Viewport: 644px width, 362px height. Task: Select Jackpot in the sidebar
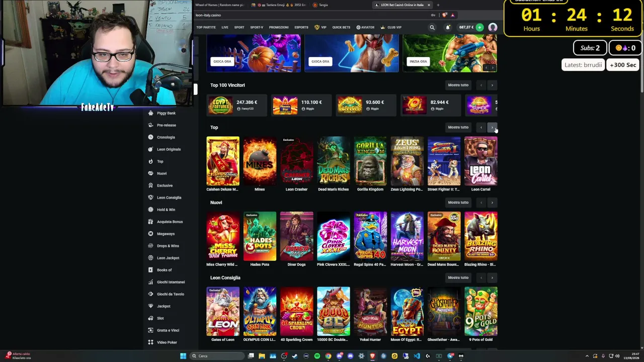164,306
